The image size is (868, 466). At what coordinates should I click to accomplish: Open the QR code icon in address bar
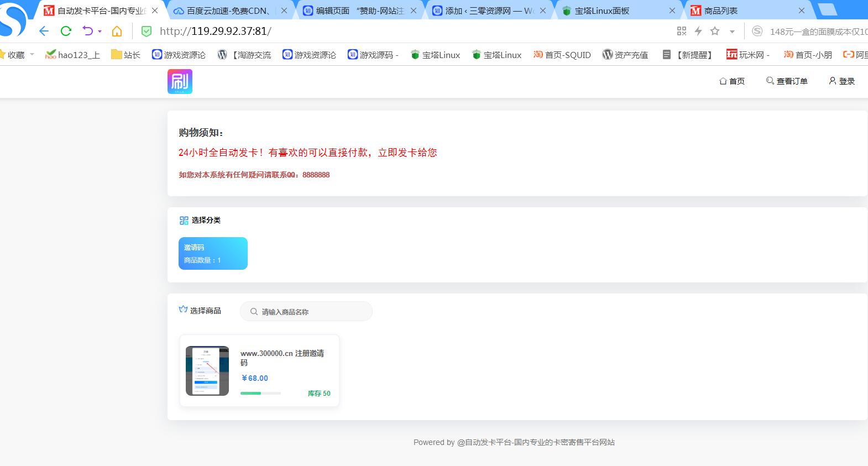click(x=682, y=32)
